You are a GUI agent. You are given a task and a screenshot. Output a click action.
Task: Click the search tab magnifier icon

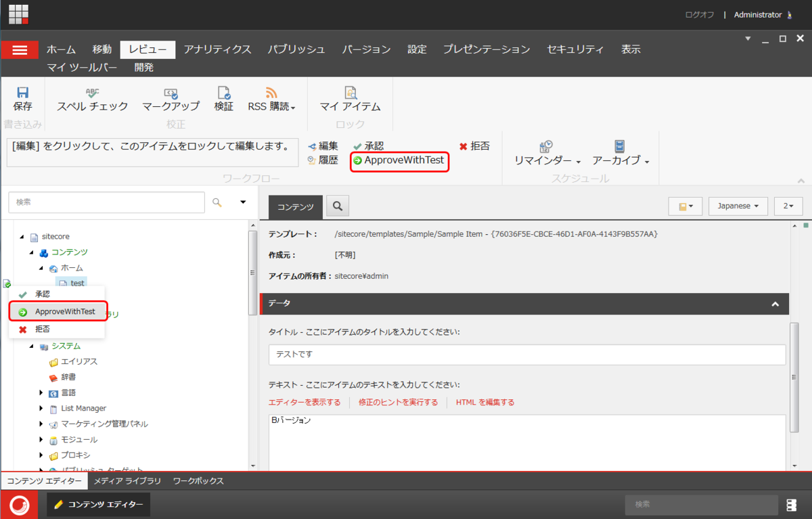338,206
